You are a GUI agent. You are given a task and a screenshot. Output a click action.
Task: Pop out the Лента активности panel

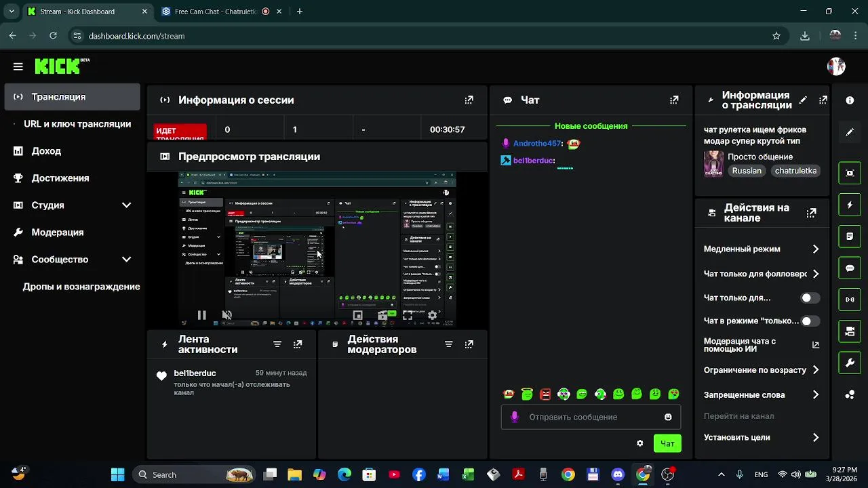[x=298, y=344]
